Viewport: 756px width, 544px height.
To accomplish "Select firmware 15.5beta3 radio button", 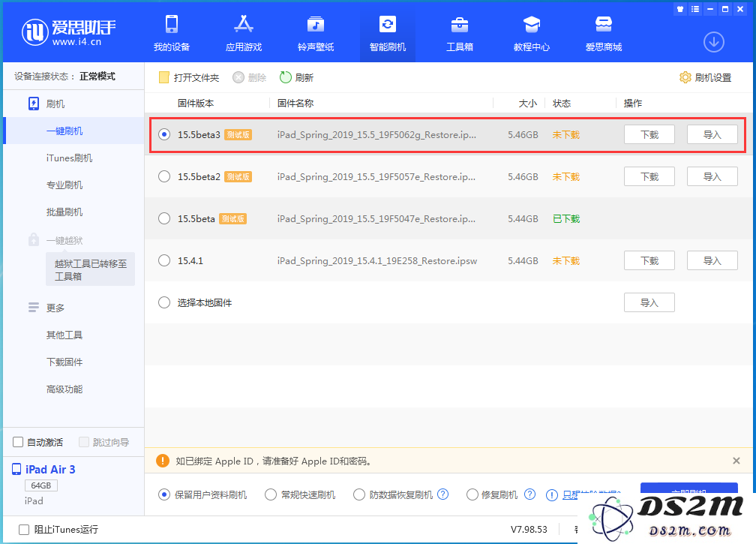I will click(164, 134).
